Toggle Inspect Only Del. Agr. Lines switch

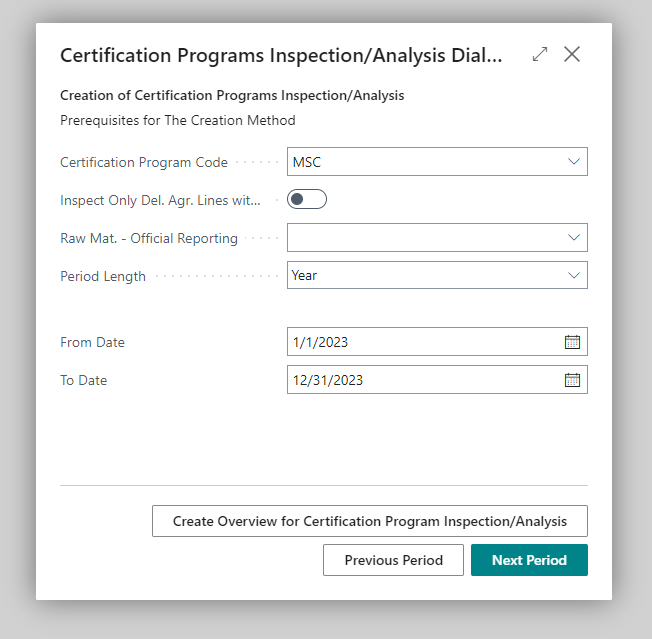pyautogui.click(x=307, y=199)
